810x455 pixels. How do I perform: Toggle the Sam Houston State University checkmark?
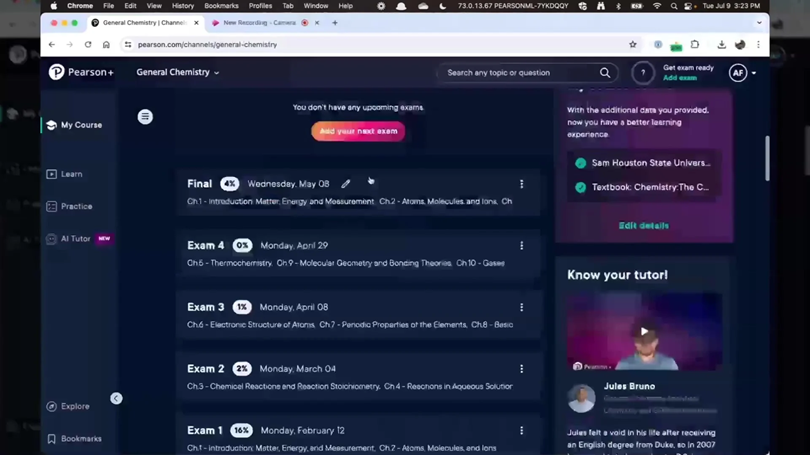pyautogui.click(x=580, y=163)
